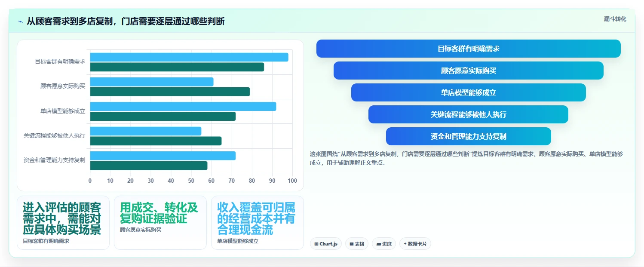This screenshot has width=644, height=267.
Task: Select funnel stage 单店模型能够成立
Action: pos(469,92)
